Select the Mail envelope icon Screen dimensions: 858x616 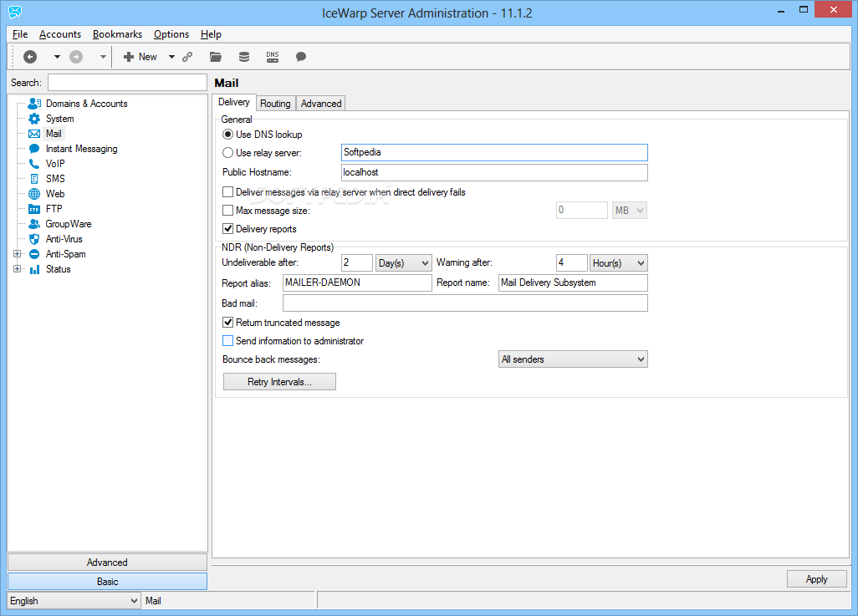[x=34, y=134]
